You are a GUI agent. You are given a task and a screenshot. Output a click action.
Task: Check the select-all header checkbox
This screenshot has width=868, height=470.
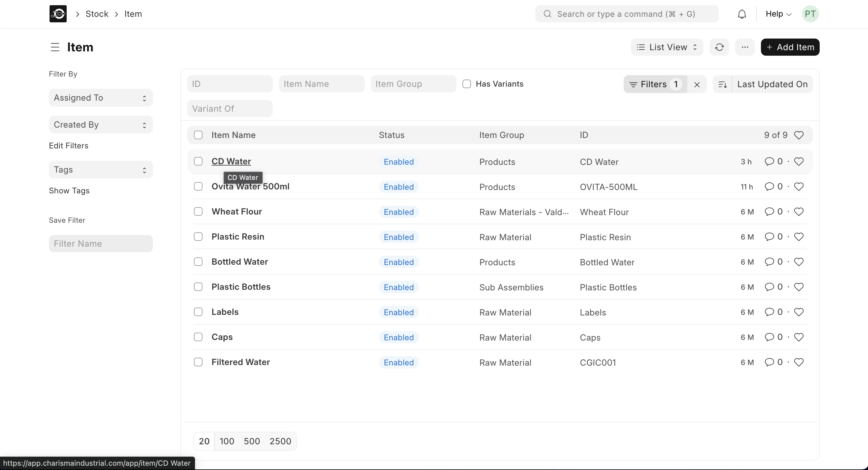[x=198, y=135]
